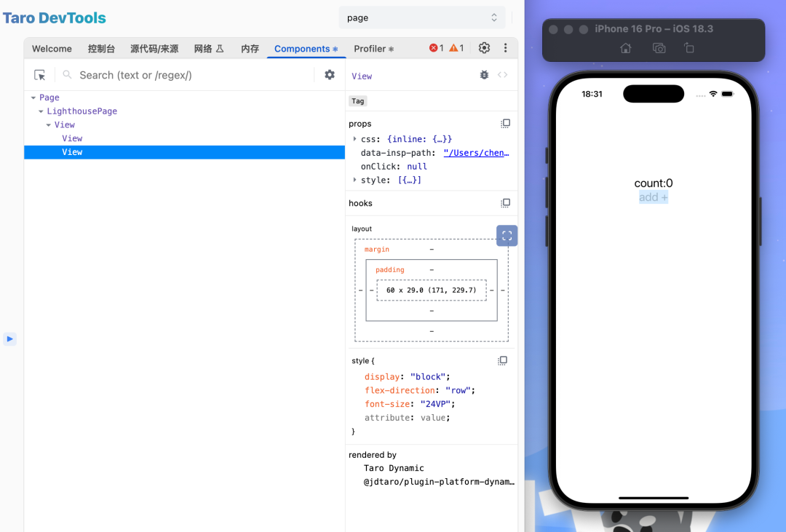Expand the css prop value

355,139
